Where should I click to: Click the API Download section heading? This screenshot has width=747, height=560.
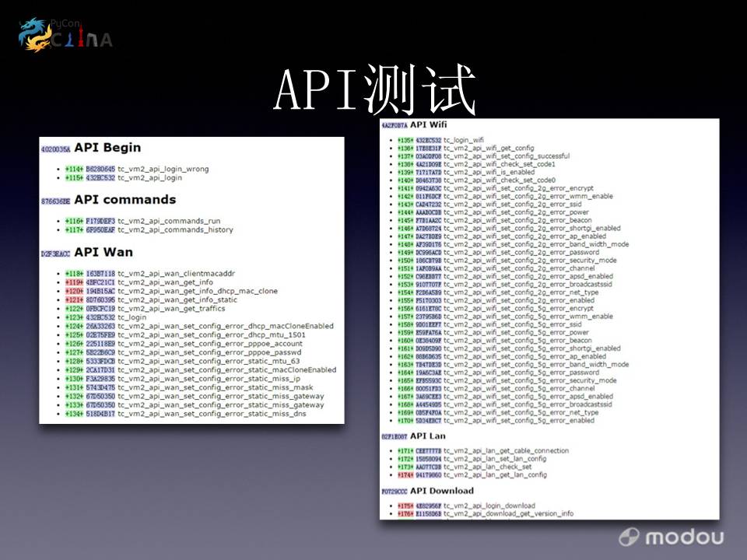click(441, 491)
